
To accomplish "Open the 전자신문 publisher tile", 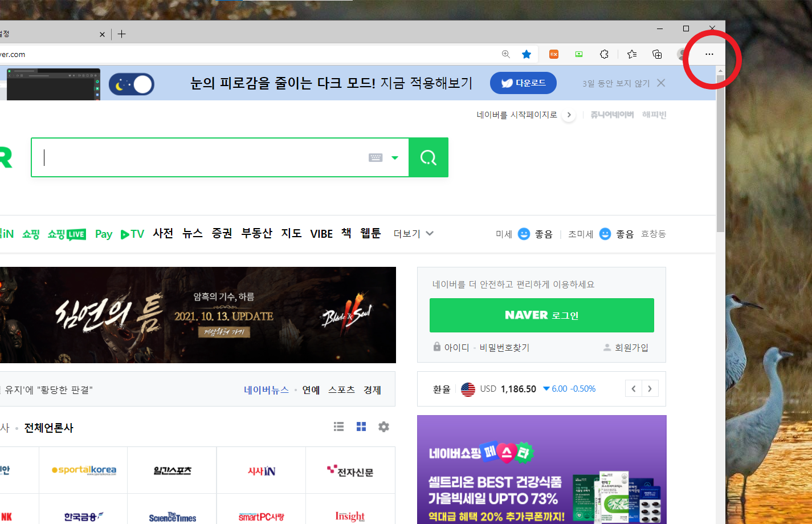I will (350, 470).
